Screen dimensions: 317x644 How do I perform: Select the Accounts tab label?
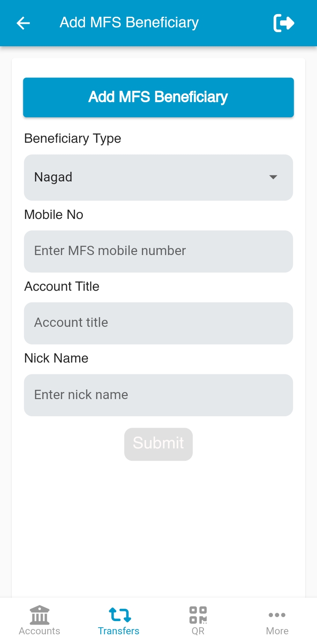pyautogui.click(x=40, y=631)
